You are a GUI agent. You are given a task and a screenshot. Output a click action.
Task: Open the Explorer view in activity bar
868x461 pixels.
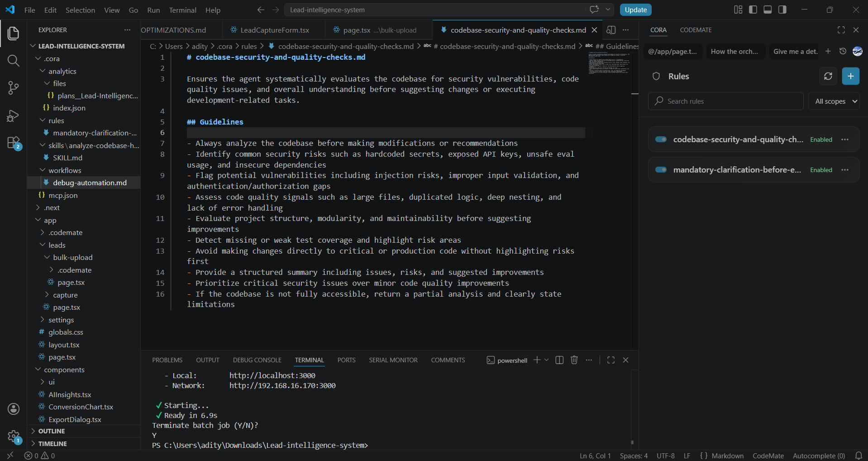coord(14,33)
